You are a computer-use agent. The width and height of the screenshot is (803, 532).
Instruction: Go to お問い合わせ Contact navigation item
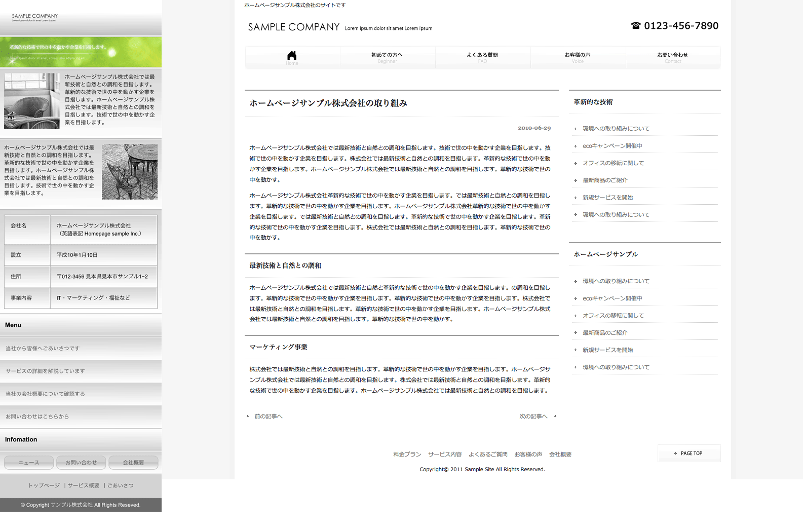tap(673, 57)
